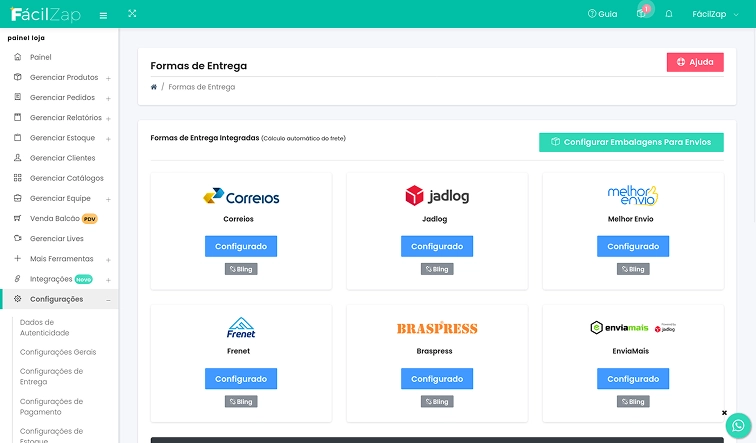This screenshot has width=756, height=443.
Task: Click Configurar Embalagens Para Envios button
Action: click(631, 142)
